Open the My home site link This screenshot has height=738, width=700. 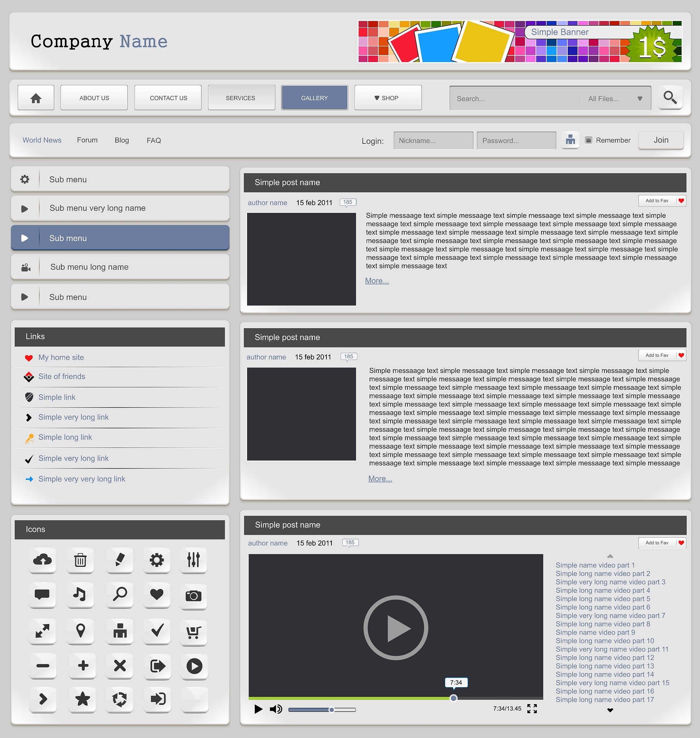[x=61, y=357]
